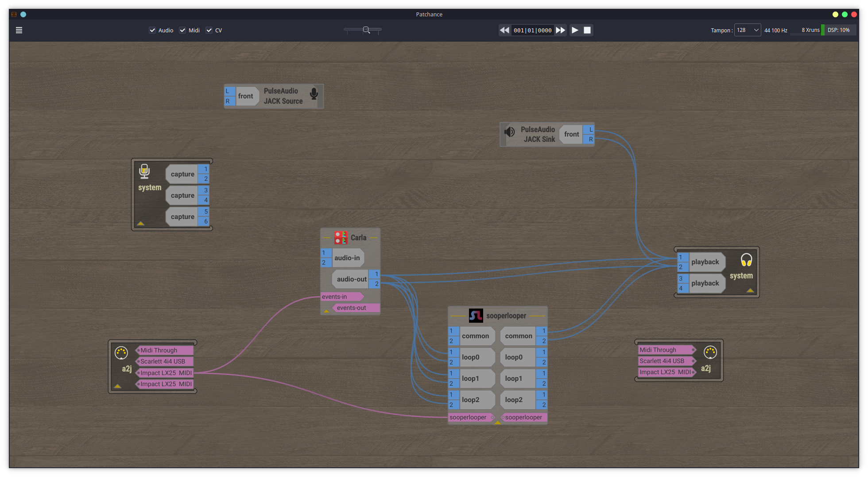Viewport: 868px width, 477px height.
Task: Collapse the sooperlooper box bottom triangle
Action: pyautogui.click(x=497, y=423)
